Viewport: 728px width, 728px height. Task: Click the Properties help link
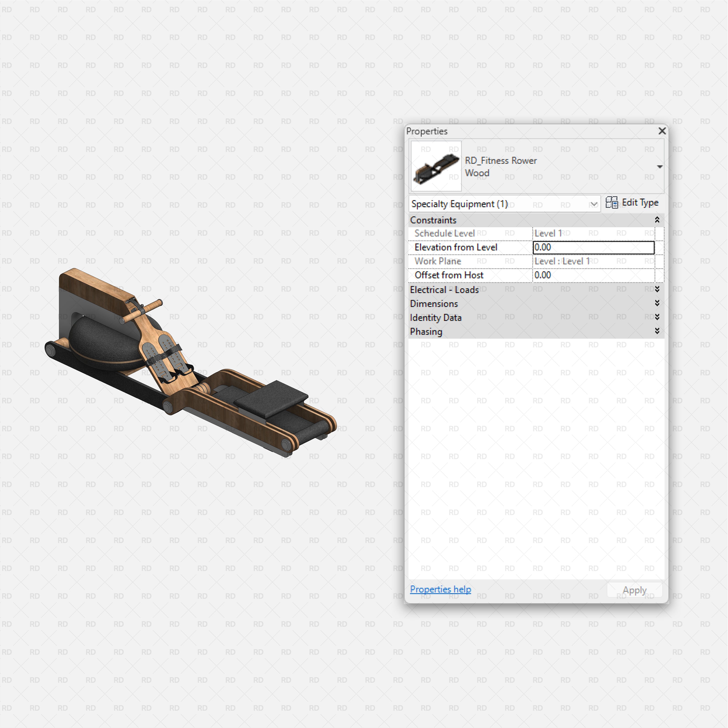point(440,589)
